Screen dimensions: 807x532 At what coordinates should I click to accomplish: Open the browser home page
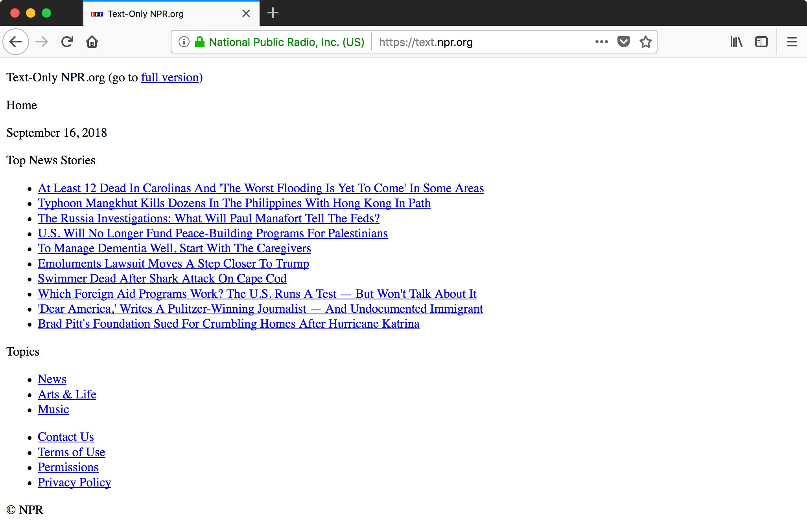pyautogui.click(x=92, y=42)
